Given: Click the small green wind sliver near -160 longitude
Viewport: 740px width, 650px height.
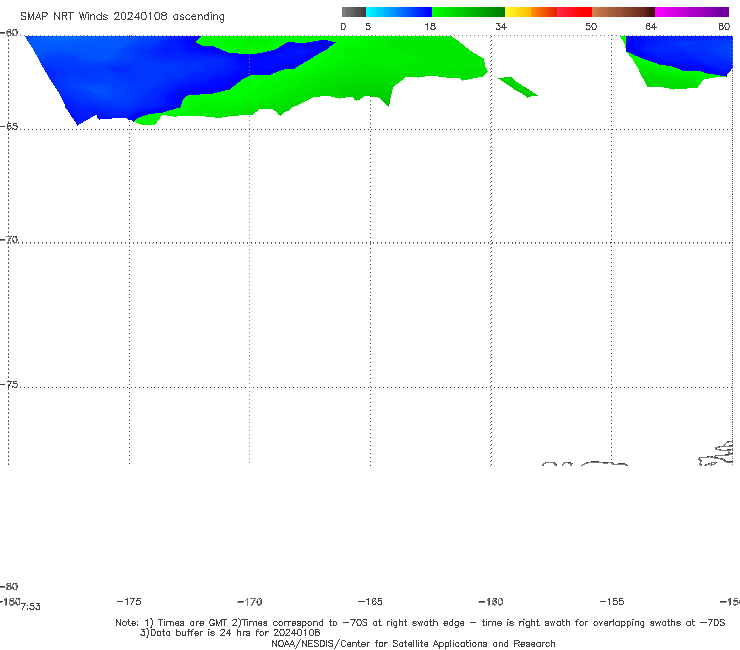Looking at the screenshot, I should [518, 87].
